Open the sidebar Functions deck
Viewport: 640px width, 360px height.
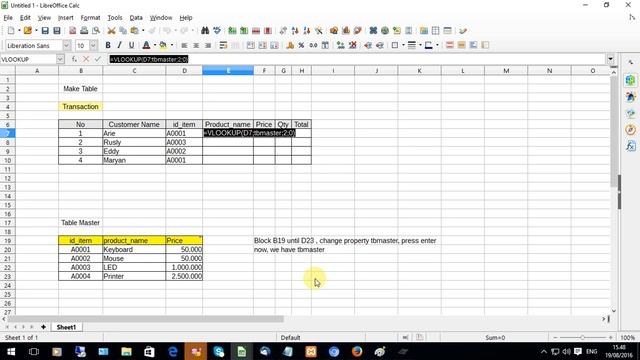coord(631,146)
